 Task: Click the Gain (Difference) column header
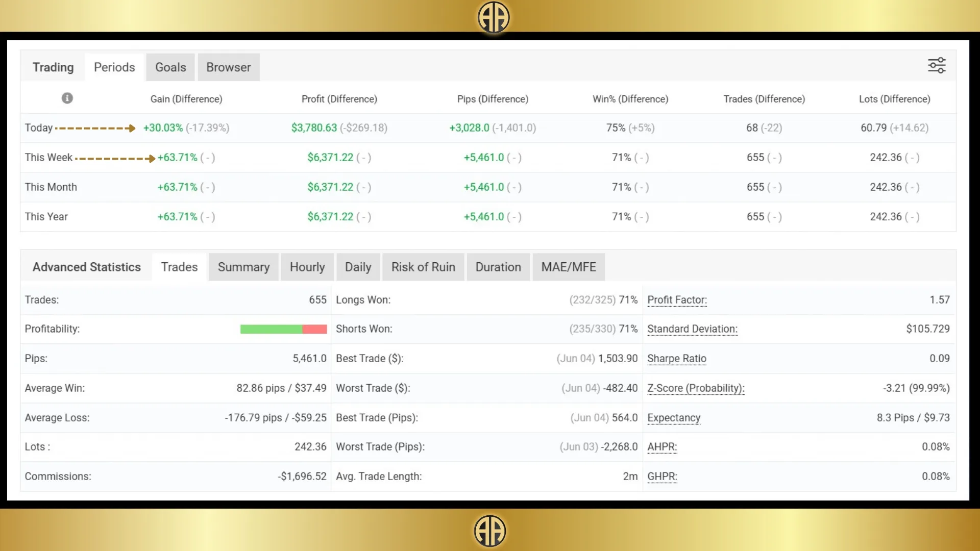[x=186, y=99]
